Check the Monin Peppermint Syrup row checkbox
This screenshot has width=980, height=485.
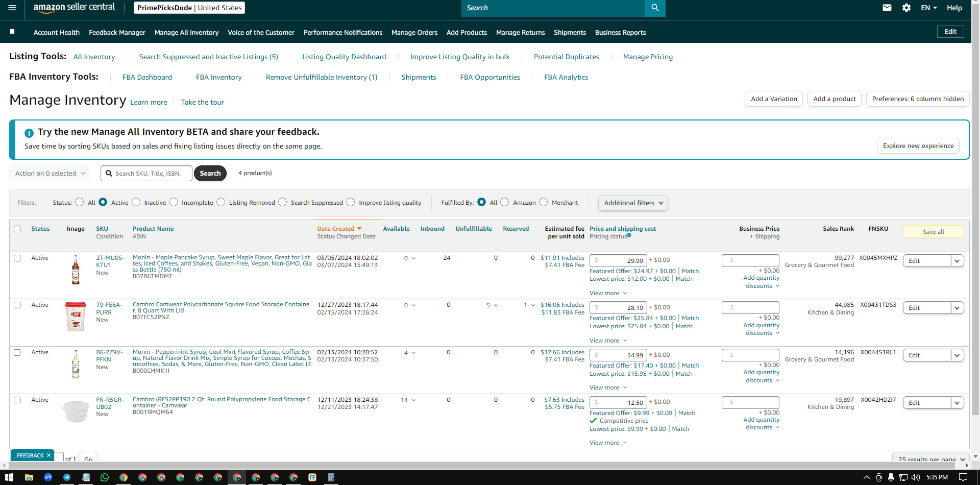[17, 352]
